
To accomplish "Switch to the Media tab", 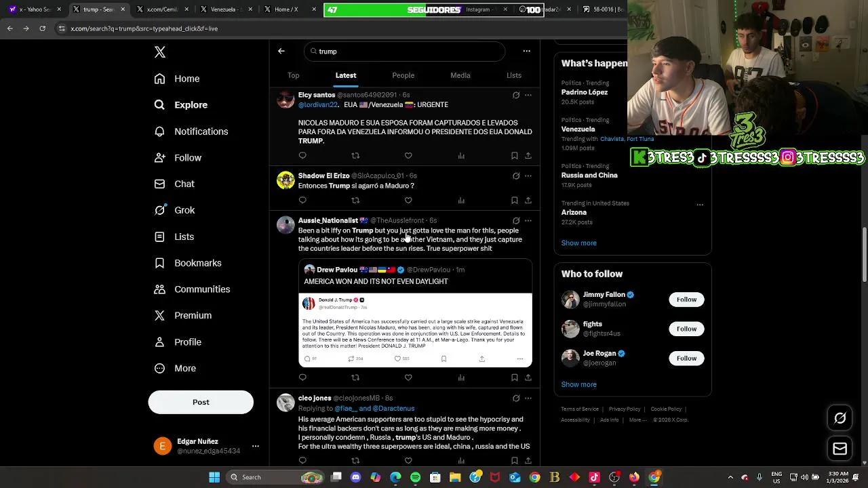I will 460,75.
